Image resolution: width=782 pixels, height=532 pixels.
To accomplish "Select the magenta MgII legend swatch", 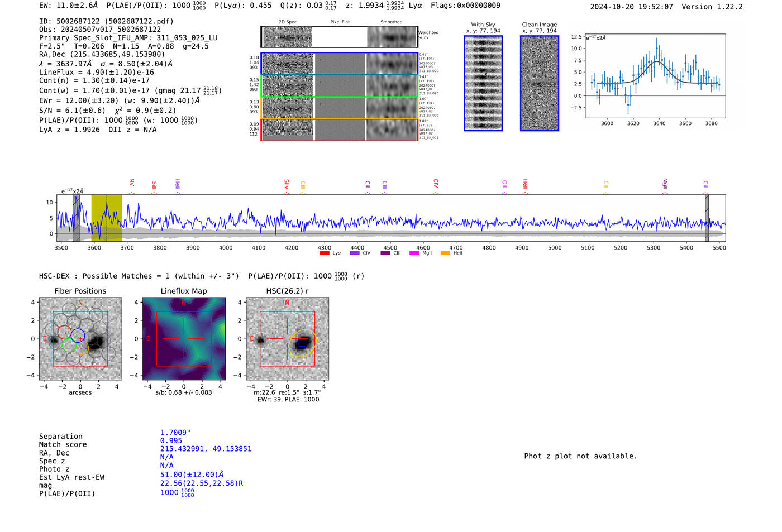I will tap(414, 253).
